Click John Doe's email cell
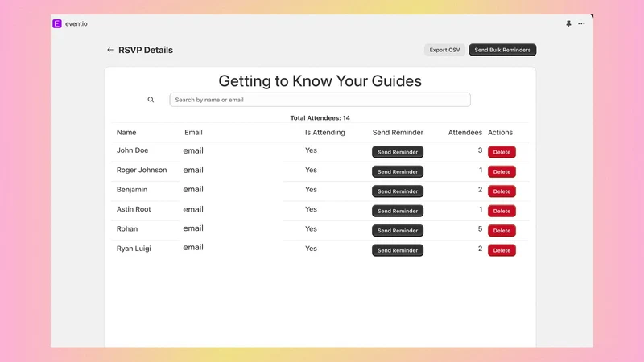Screen dimensions: 644x362 193,150
